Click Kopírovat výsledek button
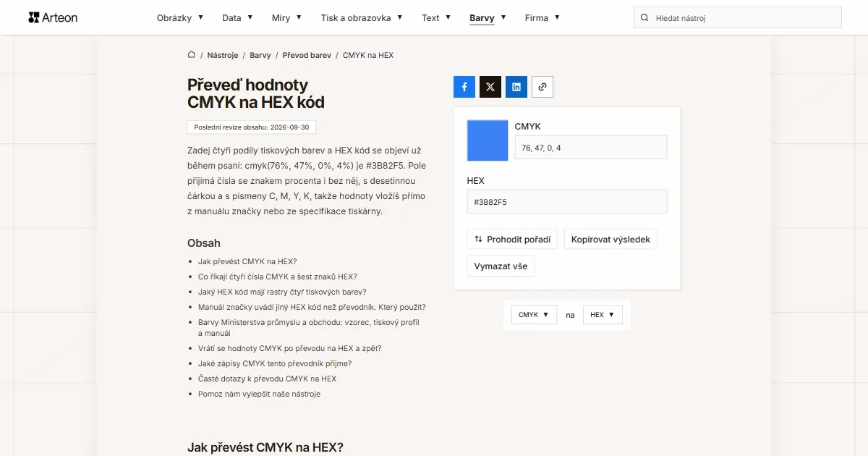This screenshot has width=868, height=456. click(610, 239)
